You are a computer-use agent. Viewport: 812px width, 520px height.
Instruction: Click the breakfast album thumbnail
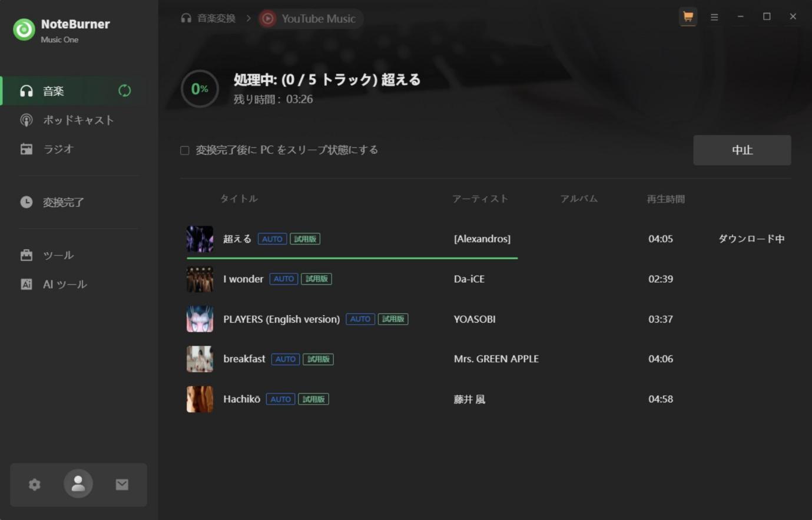[x=200, y=359]
